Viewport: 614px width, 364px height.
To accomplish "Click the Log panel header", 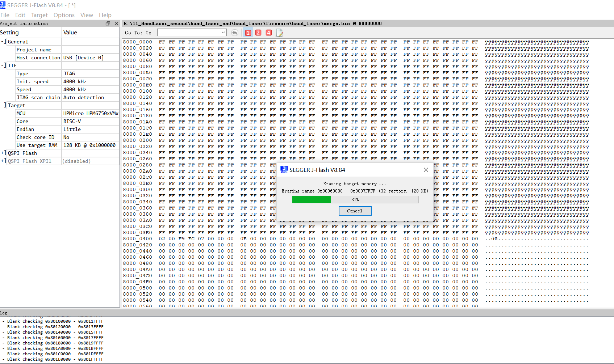I will [x=307, y=313].
